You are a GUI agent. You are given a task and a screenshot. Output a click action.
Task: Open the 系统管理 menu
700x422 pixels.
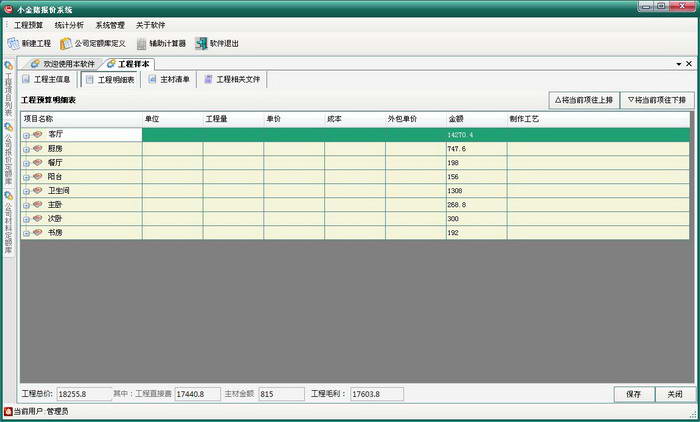(x=110, y=25)
